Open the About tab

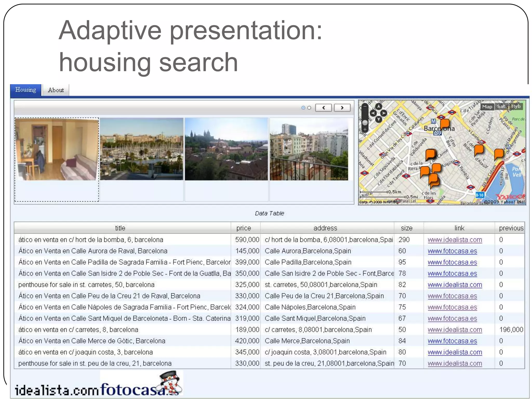(56, 90)
